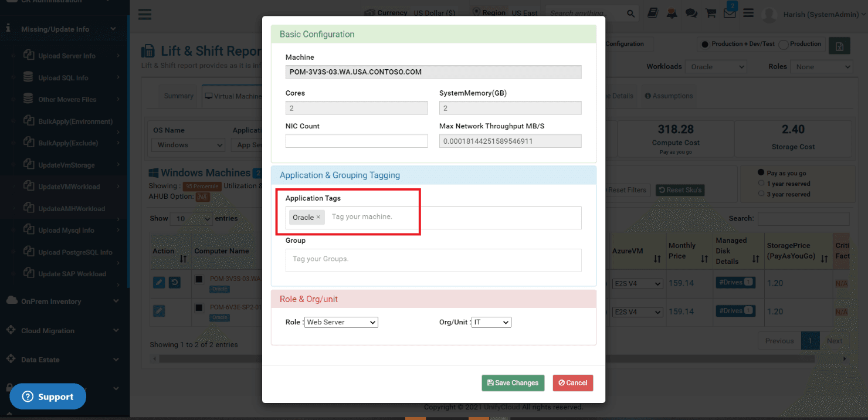Switch to the Assumptions tab

coord(669,96)
